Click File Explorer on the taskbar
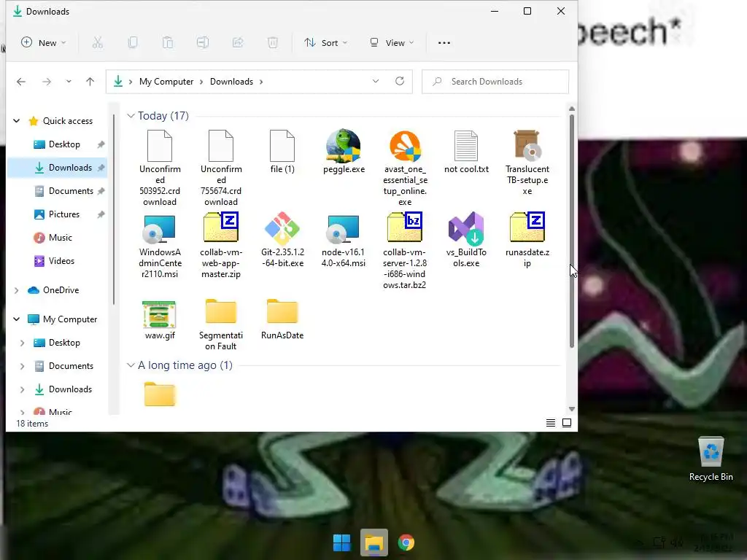Screen dimensions: 747x560 point(374,542)
